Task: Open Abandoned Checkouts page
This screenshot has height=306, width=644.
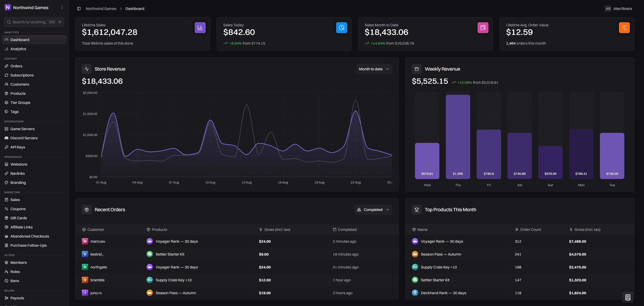Action: [34, 236]
